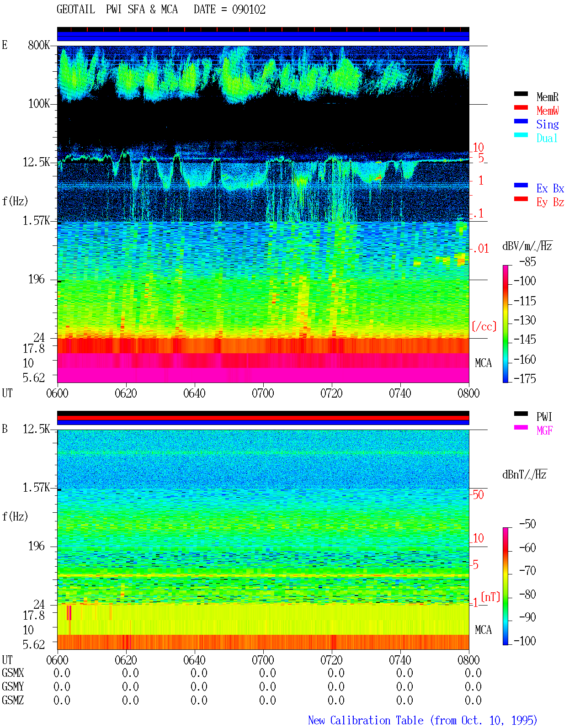Screen dimensions: 585x728
Task: Click the MCA label beside the E panel
Action: coord(483,363)
